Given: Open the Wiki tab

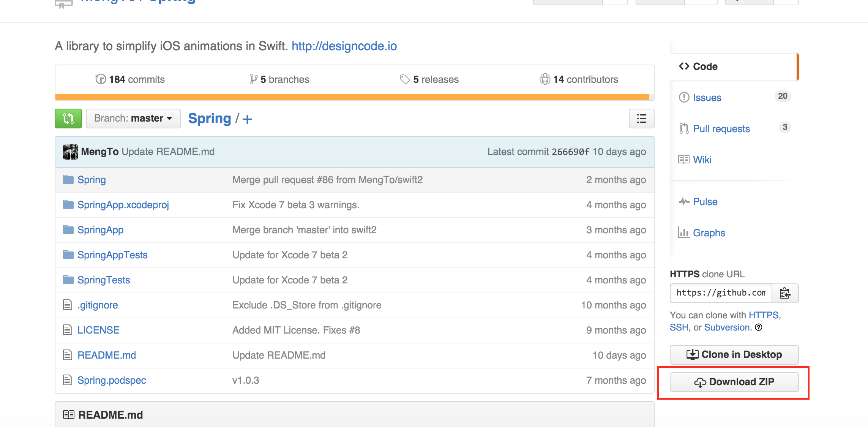Looking at the screenshot, I should pyautogui.click(x=702, y=160).
